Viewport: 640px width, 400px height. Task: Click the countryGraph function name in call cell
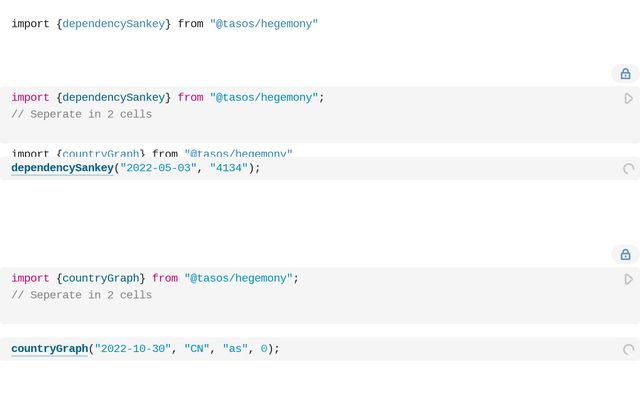tap(49, 349)
